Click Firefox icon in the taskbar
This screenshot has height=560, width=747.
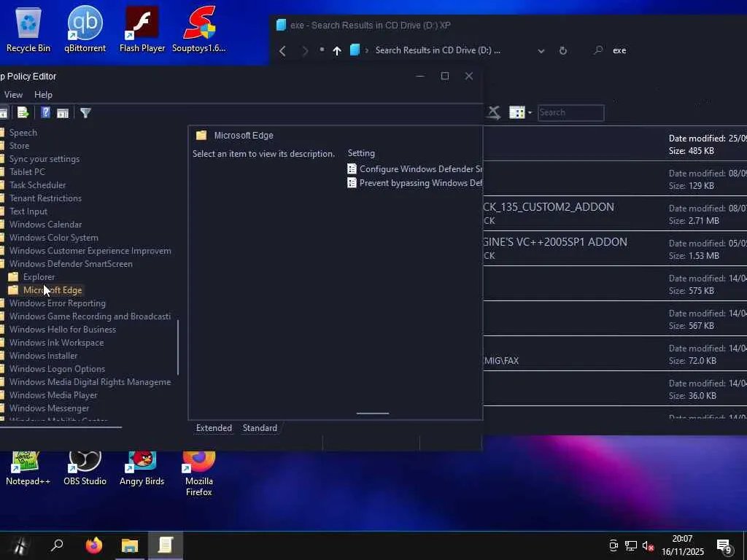(x=94, y=545)
